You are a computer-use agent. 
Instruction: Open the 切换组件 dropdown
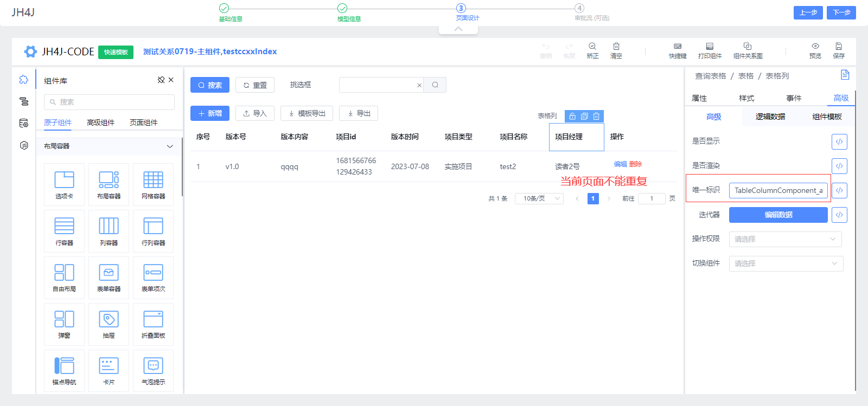click(785, 263)
